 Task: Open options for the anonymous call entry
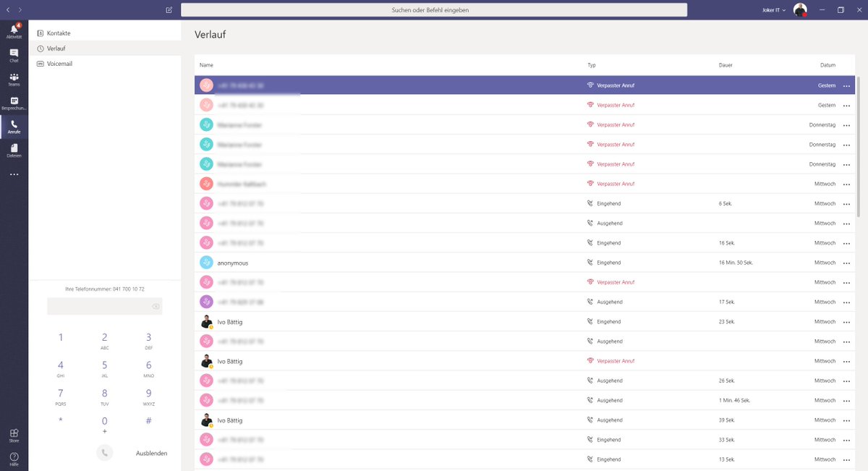click(x=846, y=262)
